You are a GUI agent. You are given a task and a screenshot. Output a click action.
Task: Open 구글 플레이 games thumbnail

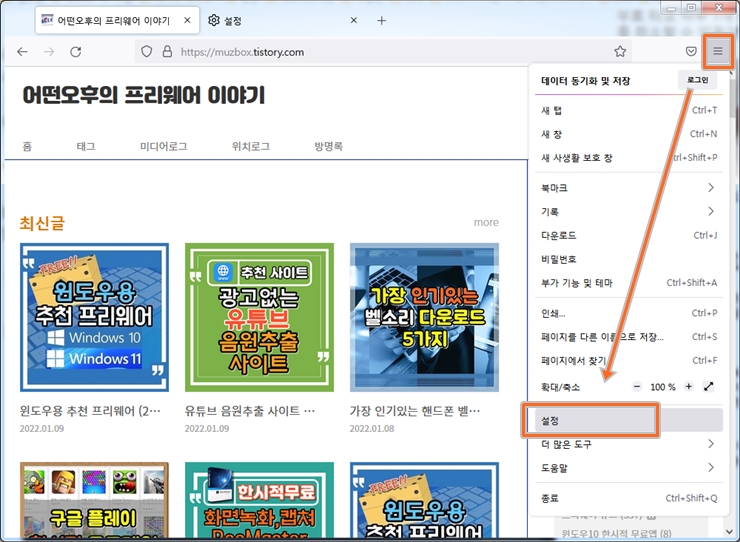point(94,500)
